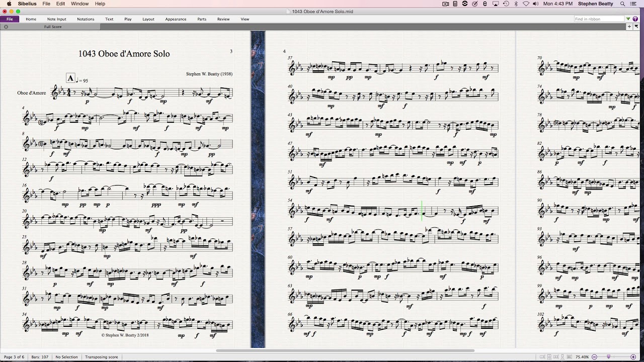Open the Window menu
The image size is (644, 362).
click(79, 4)
